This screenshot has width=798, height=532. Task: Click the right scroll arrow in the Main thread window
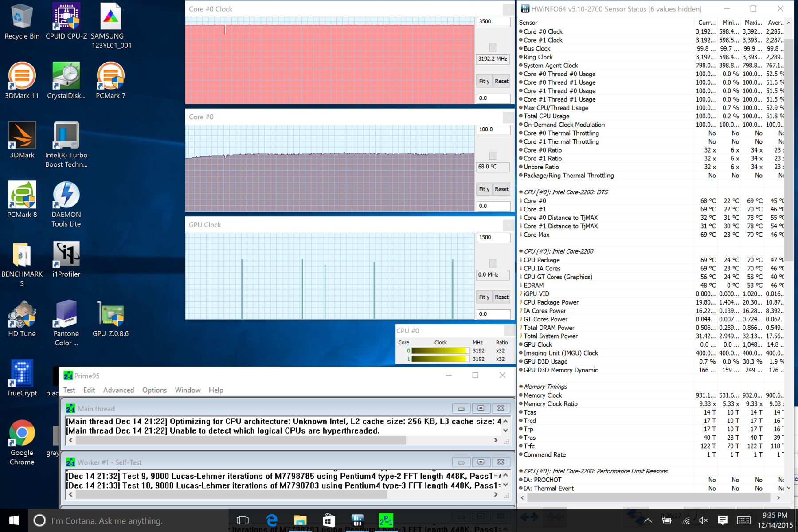(x=496, y=440)
